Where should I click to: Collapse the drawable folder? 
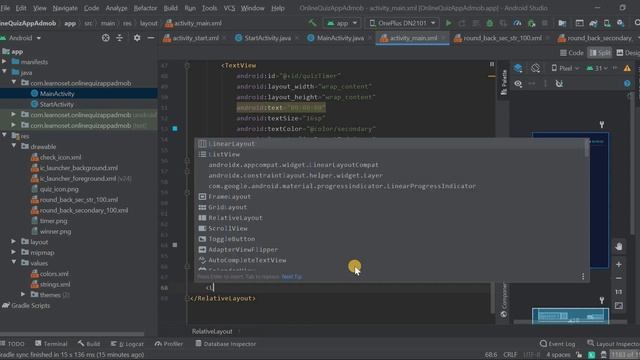tap(14, 146)
